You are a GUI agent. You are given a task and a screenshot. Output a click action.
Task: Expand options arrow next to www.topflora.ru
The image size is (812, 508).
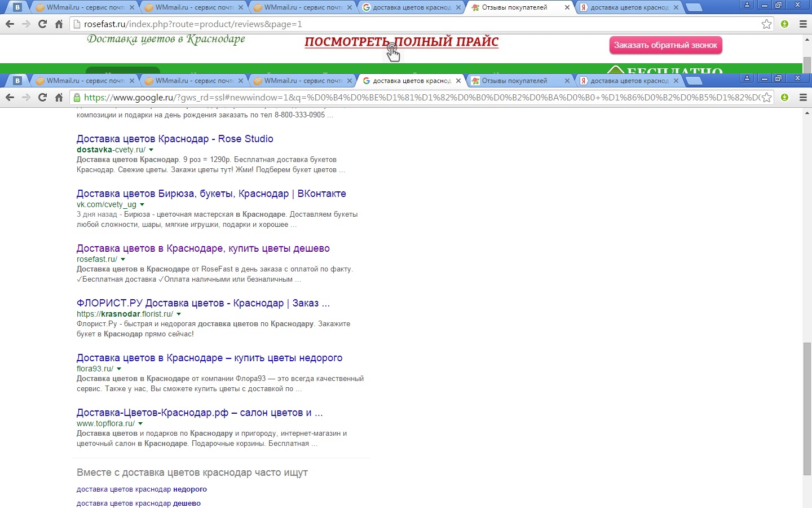coord(140,424)
